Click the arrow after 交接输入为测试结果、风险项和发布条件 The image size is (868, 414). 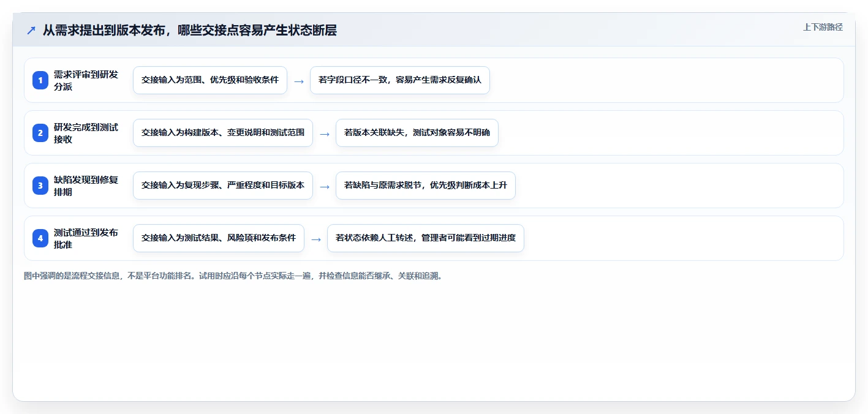tap(316, 239)
